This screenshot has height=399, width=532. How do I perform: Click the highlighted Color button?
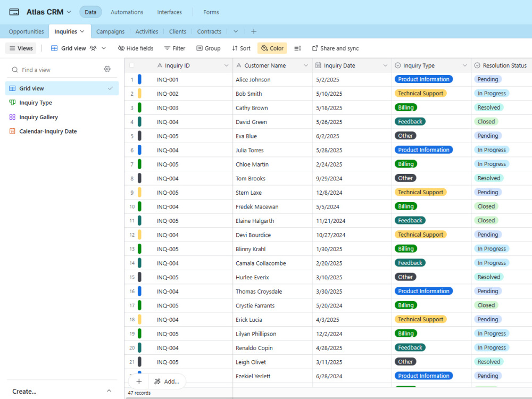[x=272, y=48]
